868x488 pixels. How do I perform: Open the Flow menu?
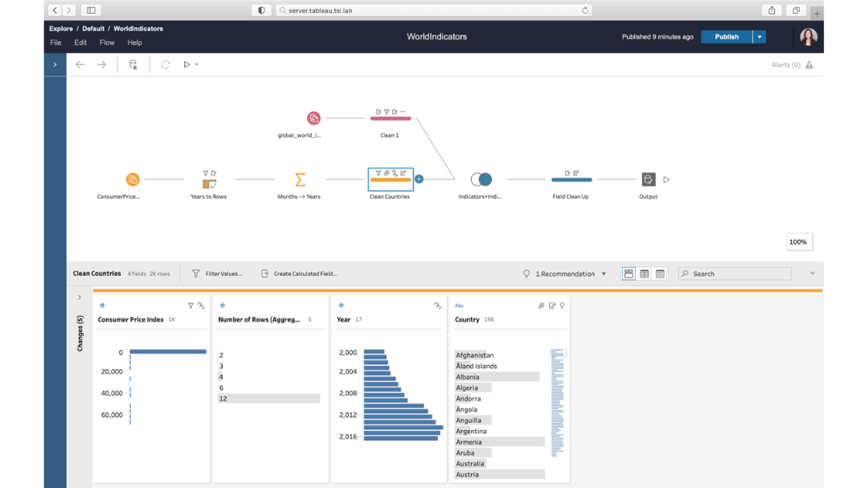coord(107,43)
